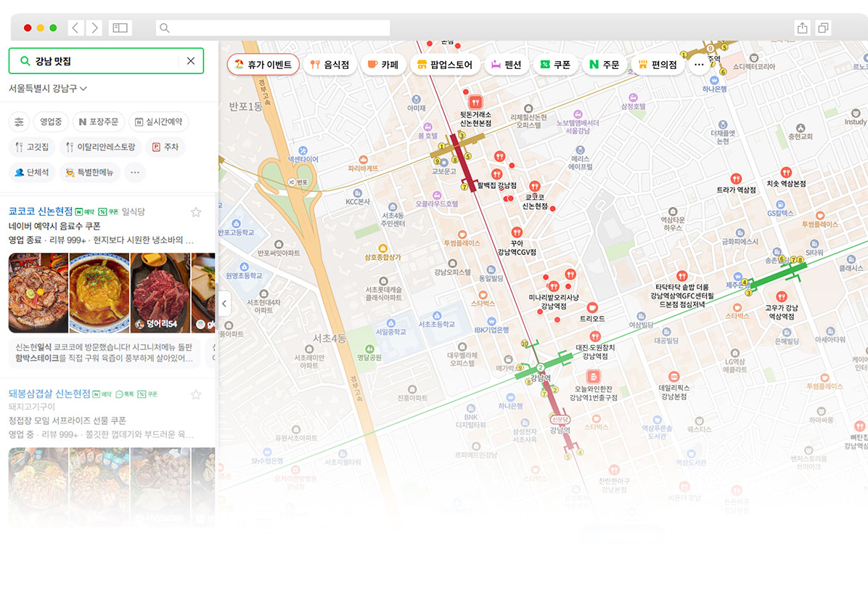Click the 돼봉삼겹살 coupon description text
The image size is (868, 613).
coord(67,421)
